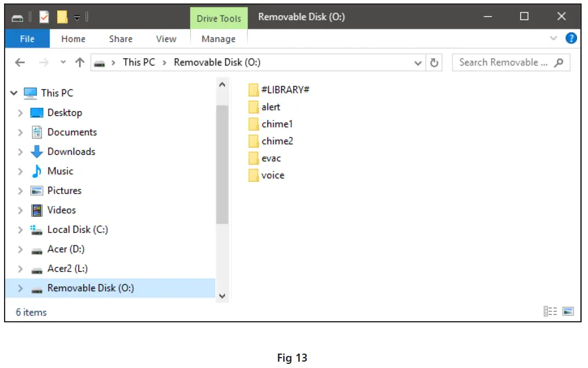588x368 pixels.
Task: Click the navigation pane scroll down arrow
Action: click(222, 296)
